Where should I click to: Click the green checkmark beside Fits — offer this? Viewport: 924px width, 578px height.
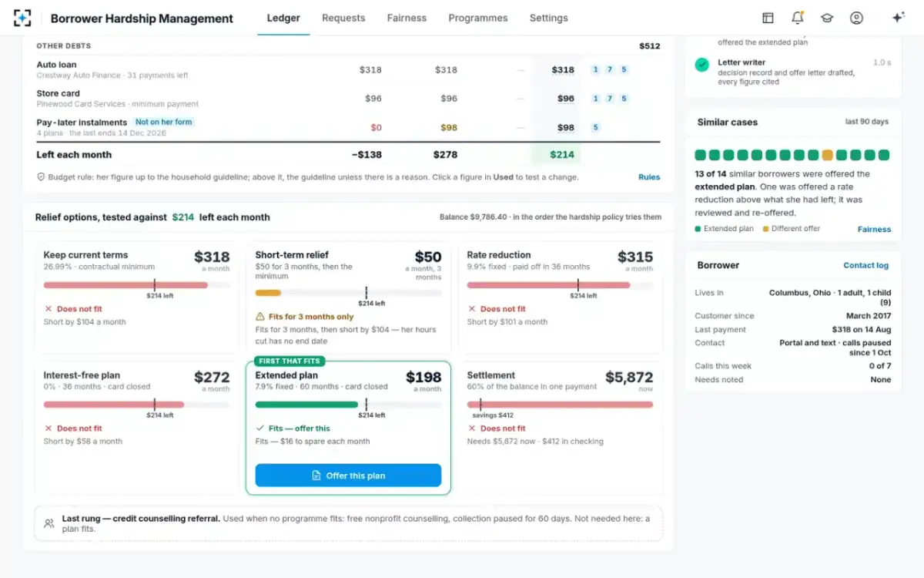point(259,428)
